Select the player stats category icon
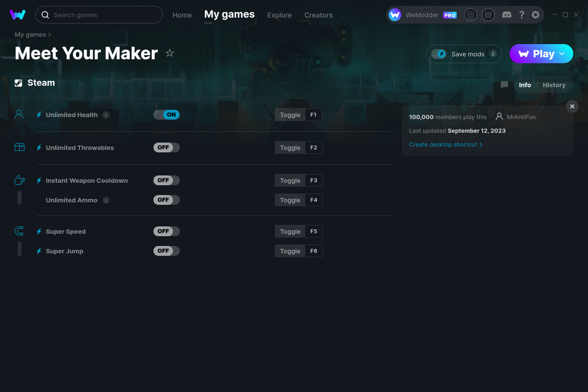 click(x=19, y=114)
